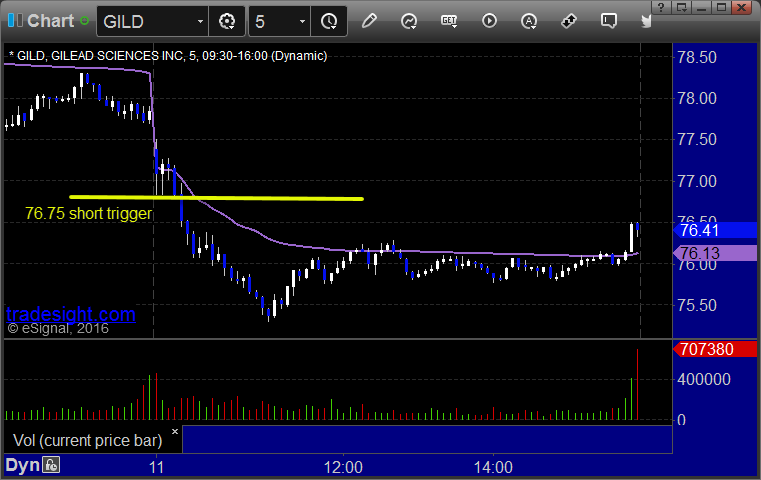Open the symbol settings gear menu
Screen dimensions: 761x480
[227, 21]
